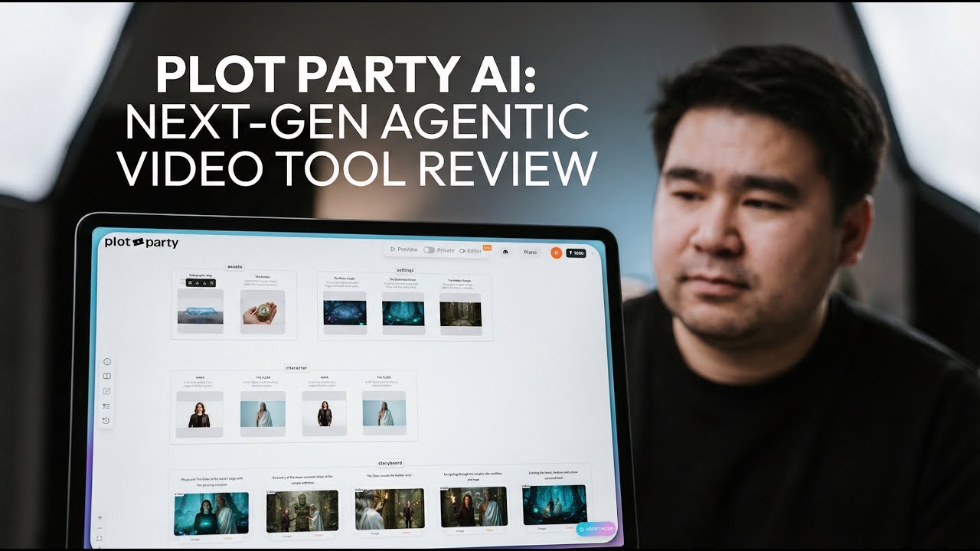Click the Agent Mode button
The height and width of the screenshot is (551, 980).
click(x=596, y=529)
